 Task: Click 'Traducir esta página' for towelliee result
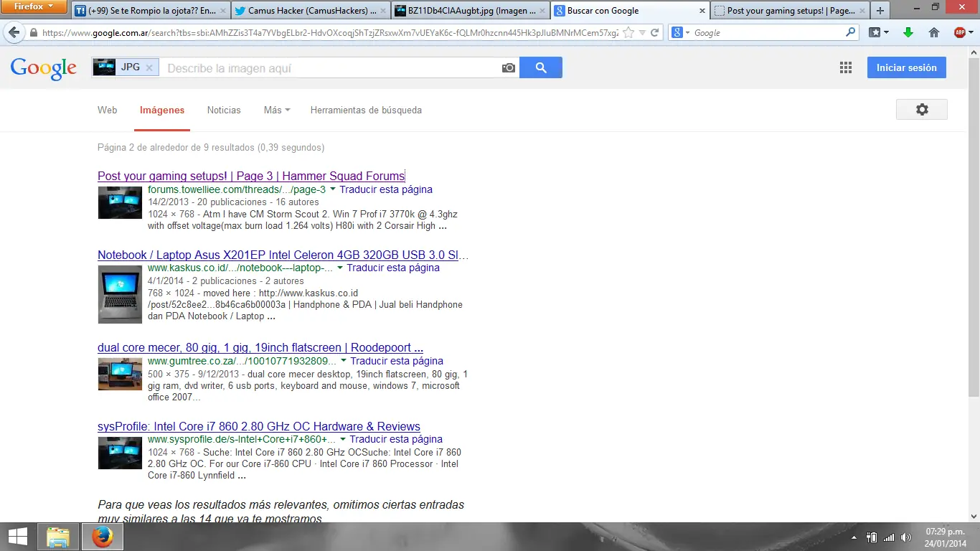click(386, 189)
